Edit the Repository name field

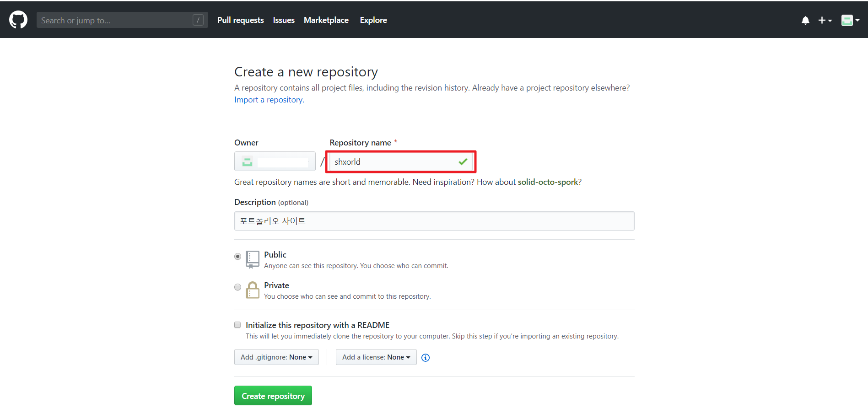(401, 161)
